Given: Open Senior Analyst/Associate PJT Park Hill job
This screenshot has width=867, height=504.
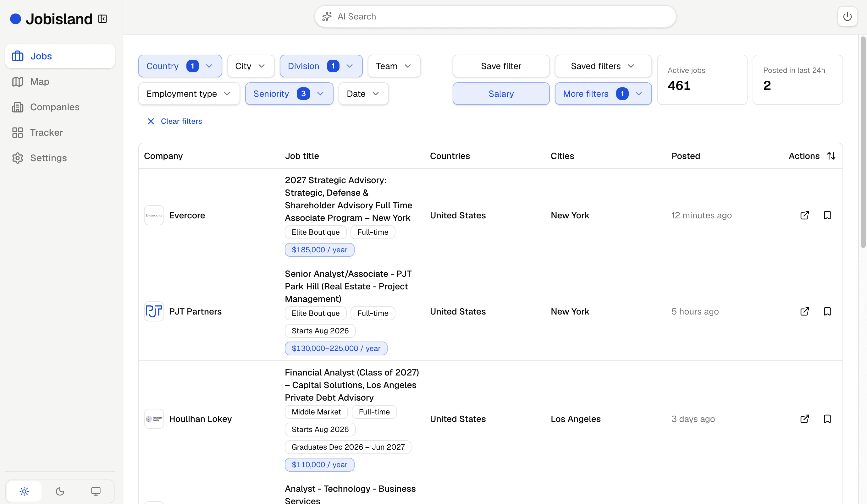Looking at the screenshot, I should [348, 286].
